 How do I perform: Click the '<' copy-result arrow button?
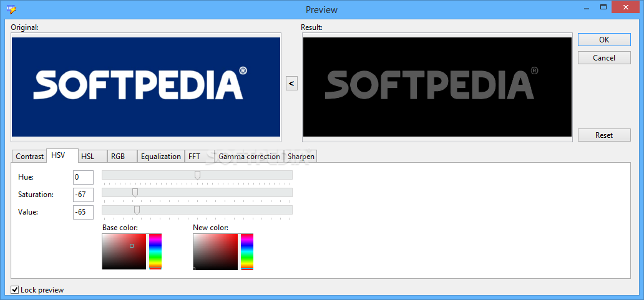pos(291,84)
